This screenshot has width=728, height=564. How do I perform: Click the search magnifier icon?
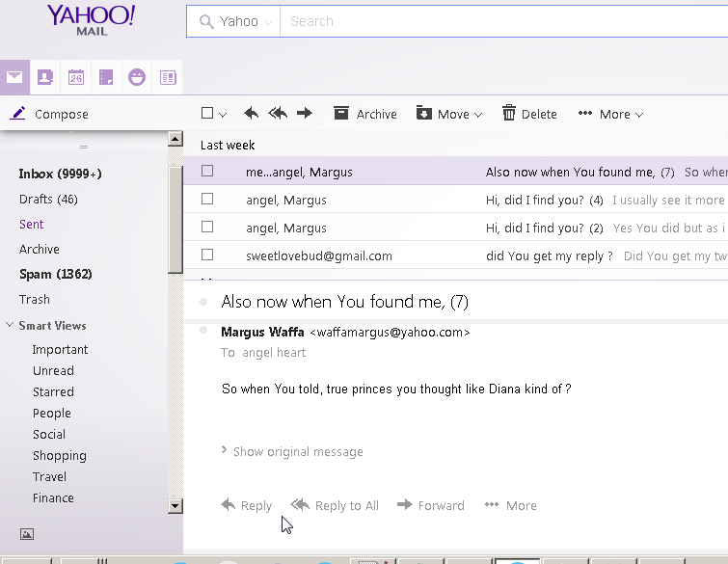206,21
